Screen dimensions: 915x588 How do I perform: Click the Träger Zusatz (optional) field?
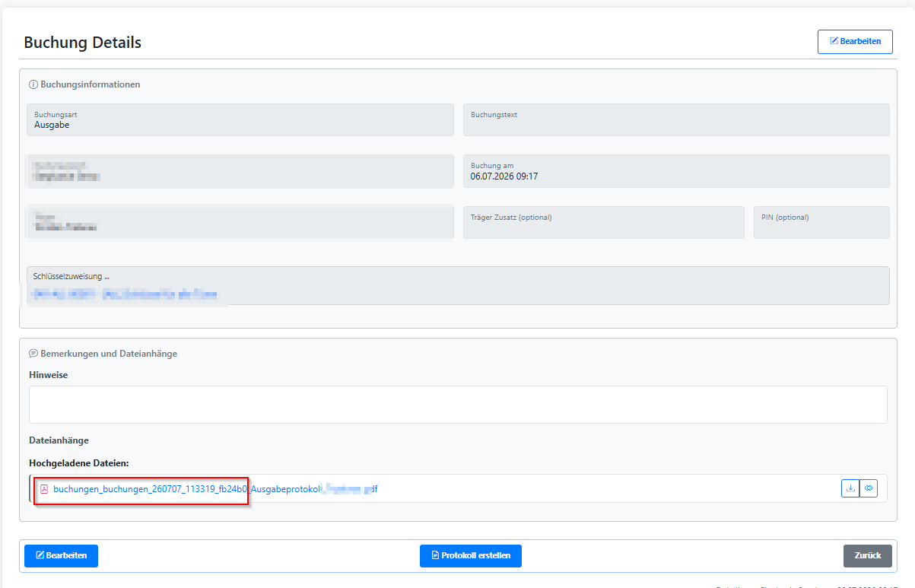coord(604,222)
